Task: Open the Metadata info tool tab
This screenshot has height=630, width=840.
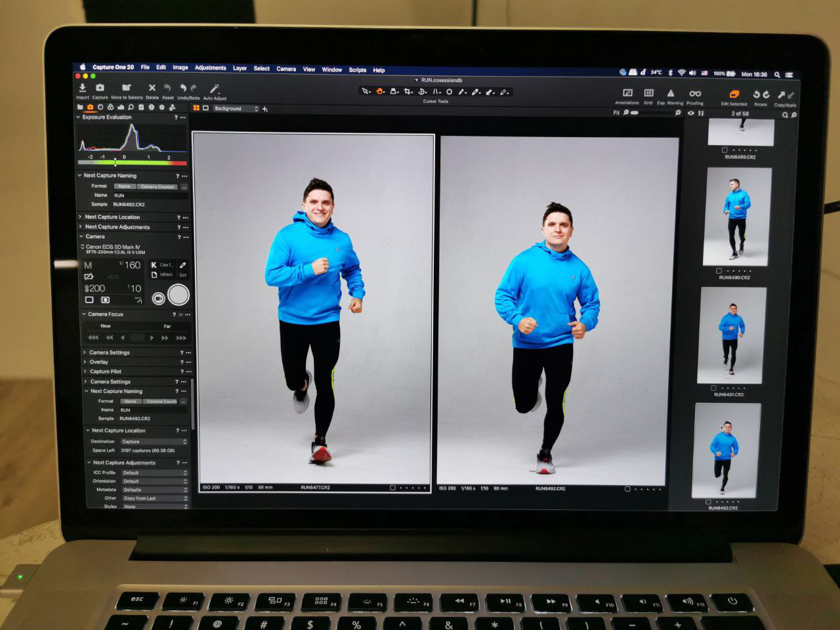Action: [x=152, y=107]
